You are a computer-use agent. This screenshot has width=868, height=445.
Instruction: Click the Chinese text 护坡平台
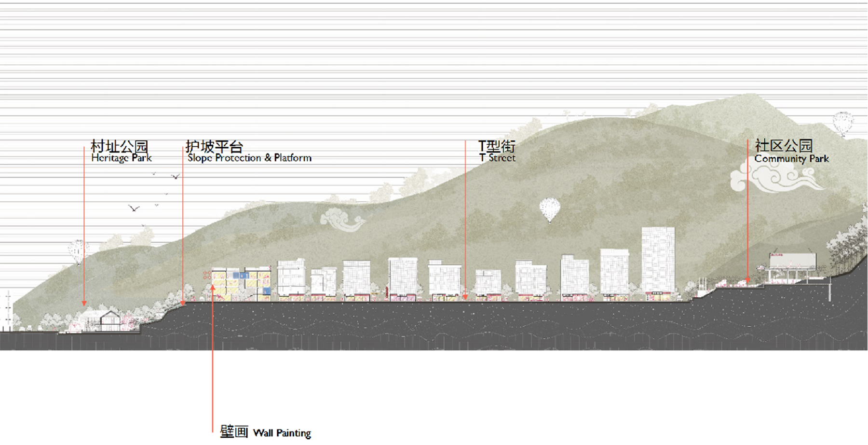[214, 146]
